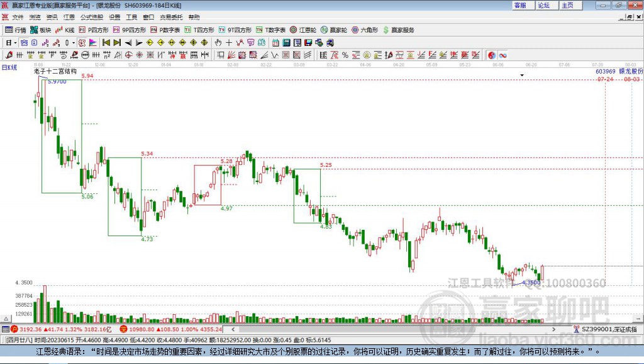Click the infinity symbol toolbar icon
The width and height of the screenshot is (644, 364).
click(x=502, y=55)
